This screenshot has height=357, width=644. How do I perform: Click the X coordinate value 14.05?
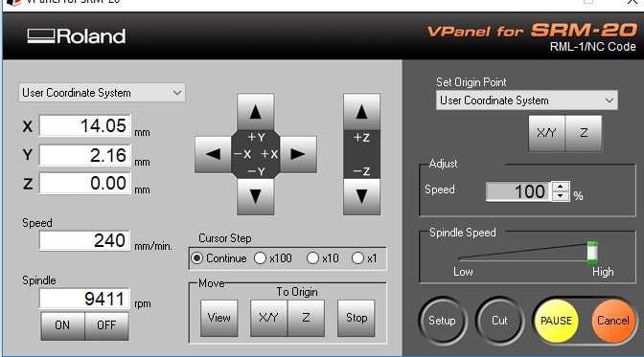point(85,125)
